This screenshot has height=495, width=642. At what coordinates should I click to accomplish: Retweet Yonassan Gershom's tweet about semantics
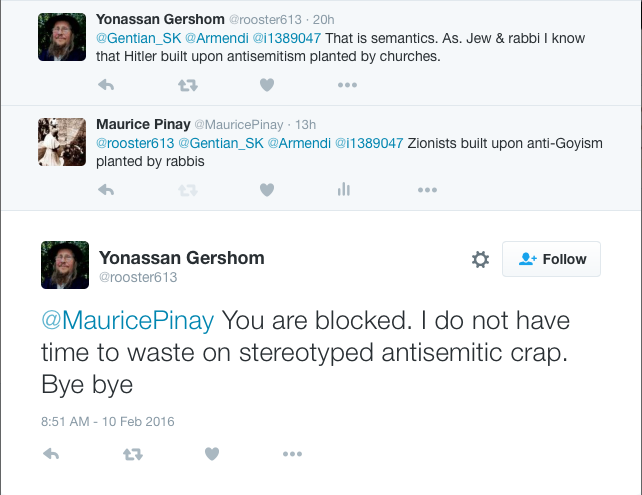click(187, 85)
